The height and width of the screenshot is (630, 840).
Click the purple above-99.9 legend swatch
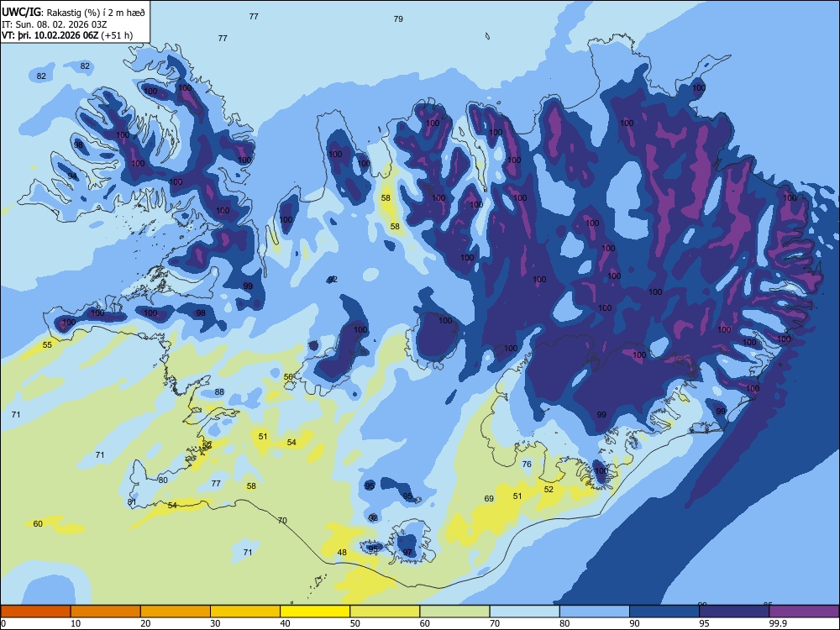804,612
